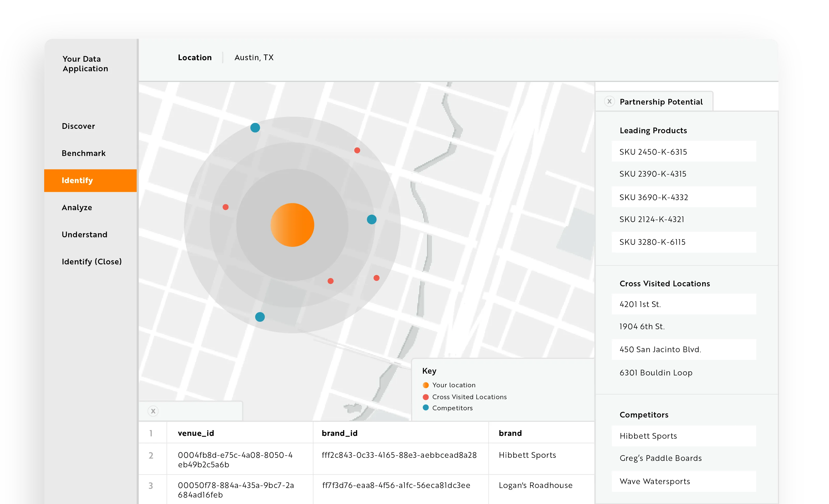Click the red cross-visited dot right of center
The width and height of the screenshot is (829, 504).
coord(376,278)
